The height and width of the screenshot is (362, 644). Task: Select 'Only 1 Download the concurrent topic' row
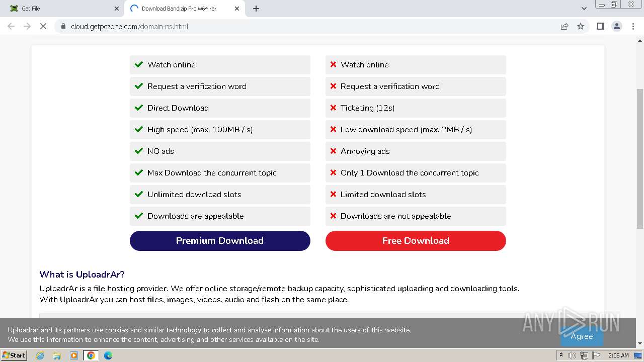coord(416,173)
